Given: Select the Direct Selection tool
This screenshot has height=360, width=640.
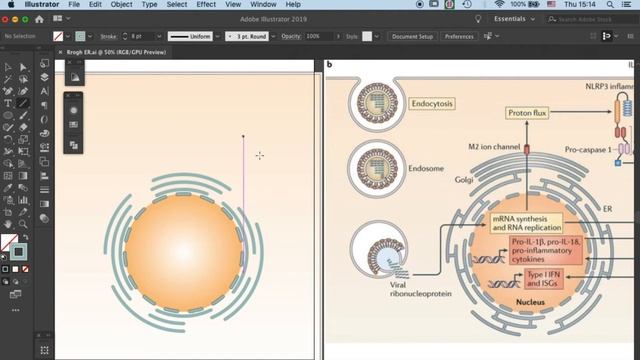Looking at the screenshot, I should pyautogui.click(x=23, y=67).
